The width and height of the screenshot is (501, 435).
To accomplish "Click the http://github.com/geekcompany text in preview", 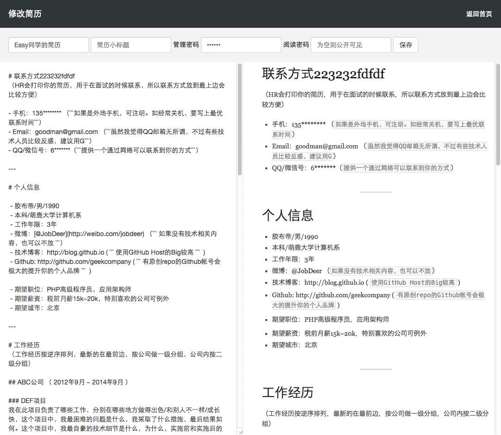I will pyautogui.click(x=343, y=295).
